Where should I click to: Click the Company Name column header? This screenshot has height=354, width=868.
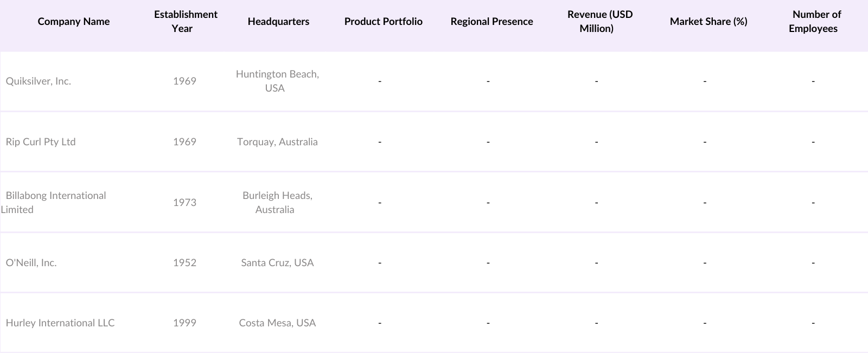coord(74,22)
